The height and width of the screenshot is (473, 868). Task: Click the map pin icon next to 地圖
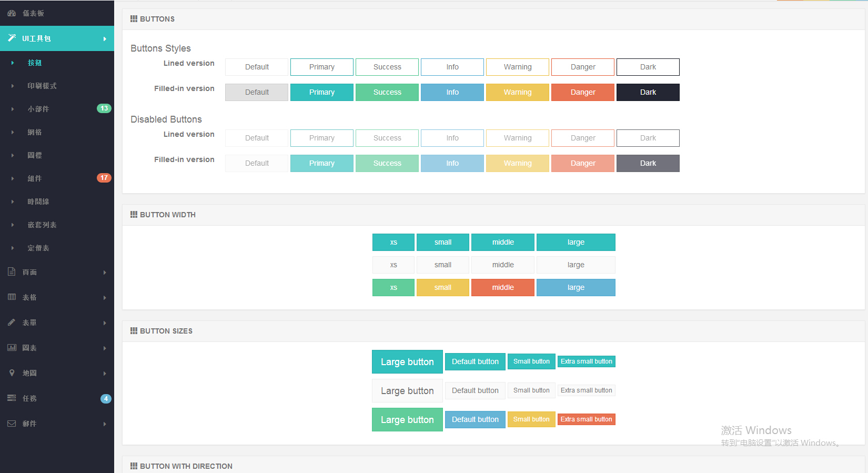pyautogui.click(x=12, y=373)
